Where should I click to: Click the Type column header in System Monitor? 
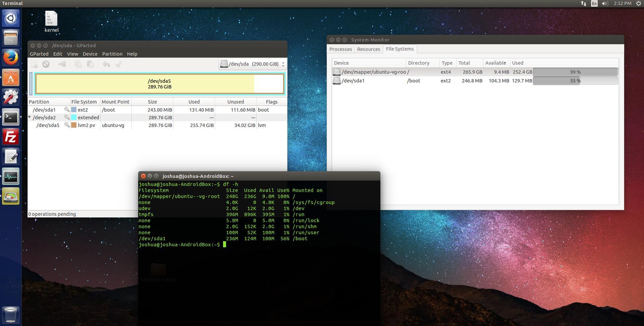pyautogui.click(x=447, y=63)
